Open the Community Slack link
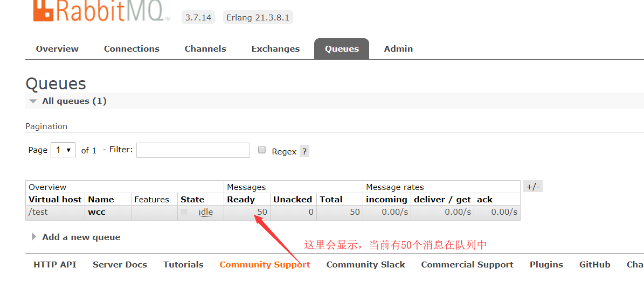The height and width of the screenshot is (282, 644). [x=365, y=265]
